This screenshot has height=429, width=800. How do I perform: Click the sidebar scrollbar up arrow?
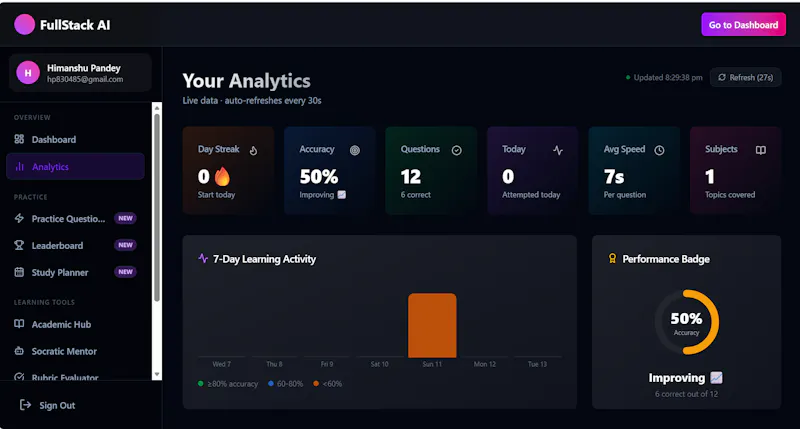click(157, 108)
